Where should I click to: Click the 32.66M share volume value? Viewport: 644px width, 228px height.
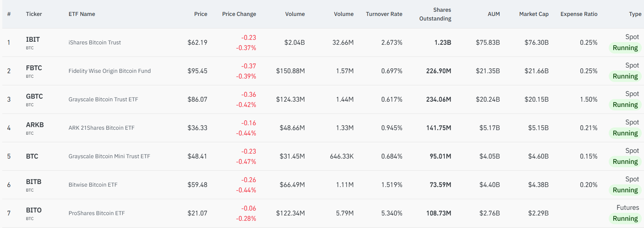[343, 42]
